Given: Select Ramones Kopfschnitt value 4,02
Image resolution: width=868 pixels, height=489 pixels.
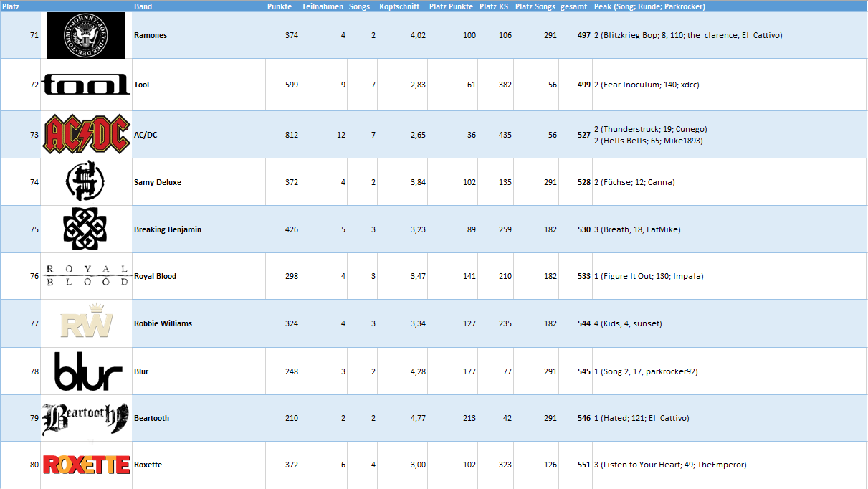Looking at the screenshot, I should pyautogui.click(x=418, y=35).
